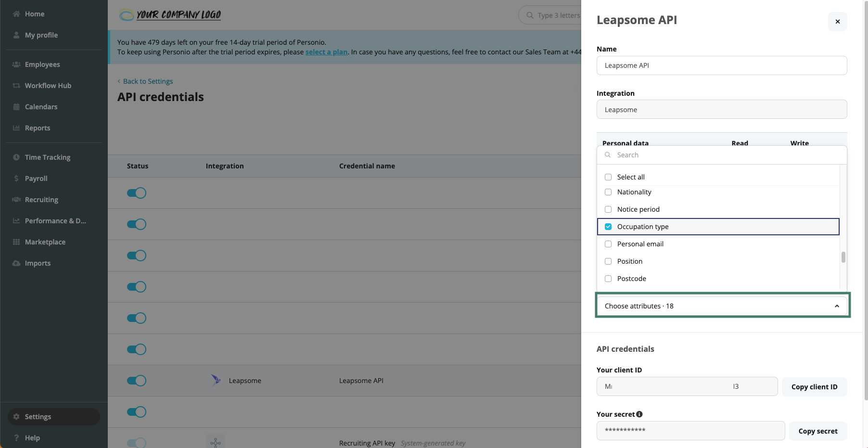Screen dimensions: 868x448
Task: Click the Home house icon in sidebar
Action: click(x=16, y=14)
